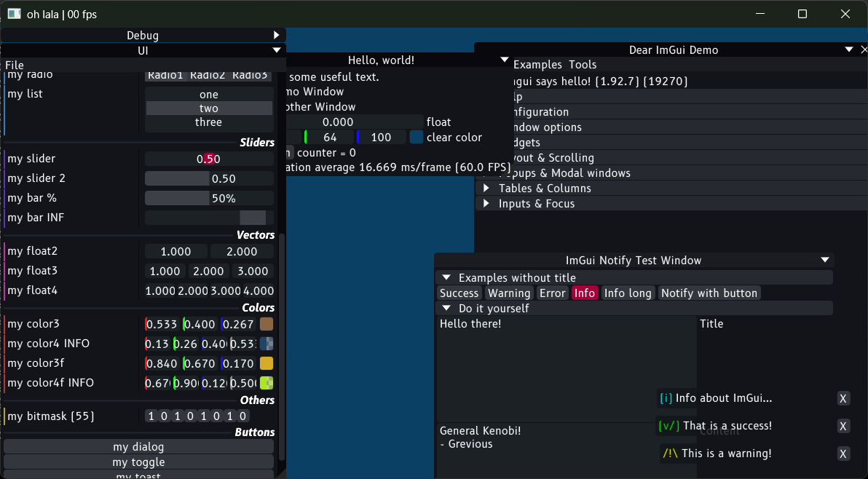Click the my dialog button
Screen dimensions: 868x479
(138, 446)
